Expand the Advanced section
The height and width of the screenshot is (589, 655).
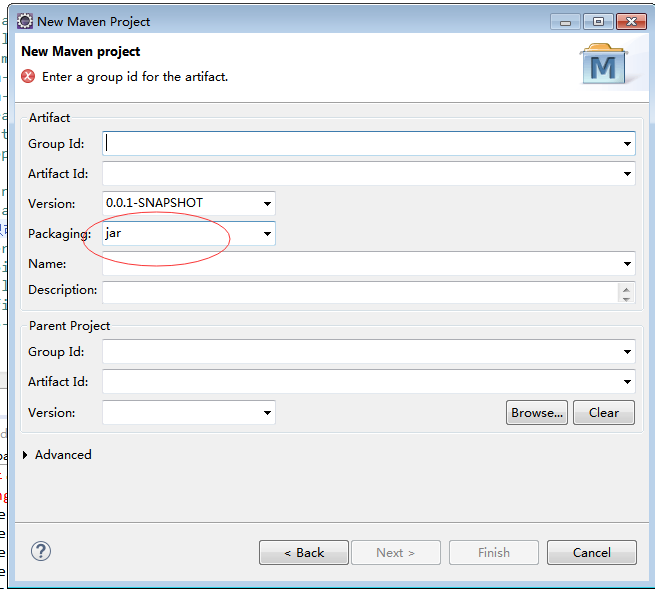click(25, 455)
